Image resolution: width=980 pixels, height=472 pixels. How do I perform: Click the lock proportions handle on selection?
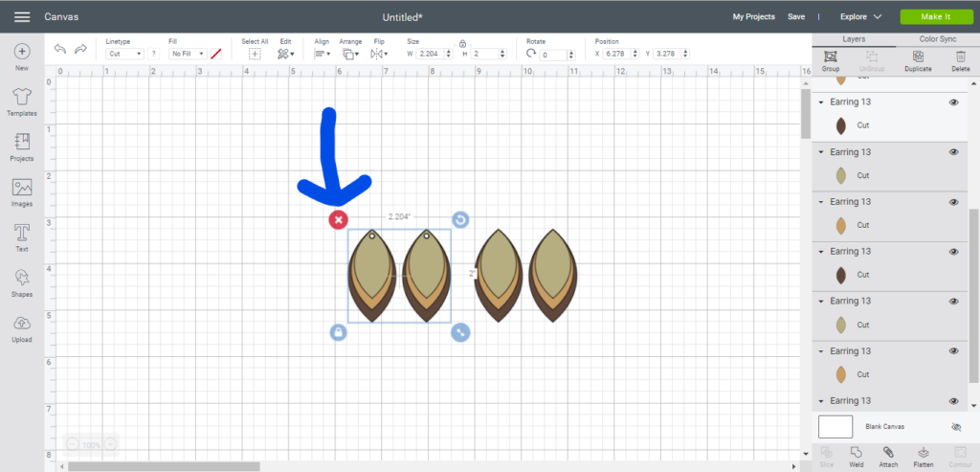(x=338, y=332)
